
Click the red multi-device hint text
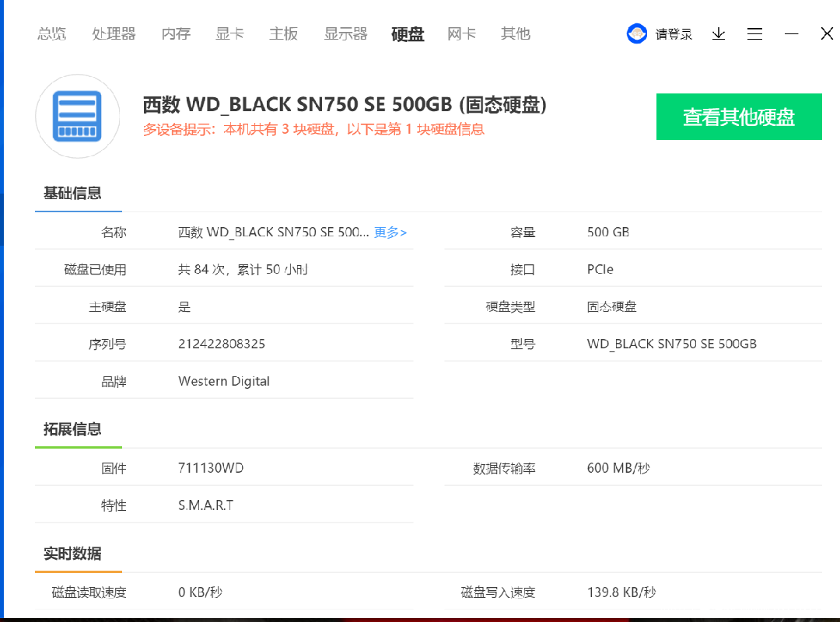pos(313,129)
